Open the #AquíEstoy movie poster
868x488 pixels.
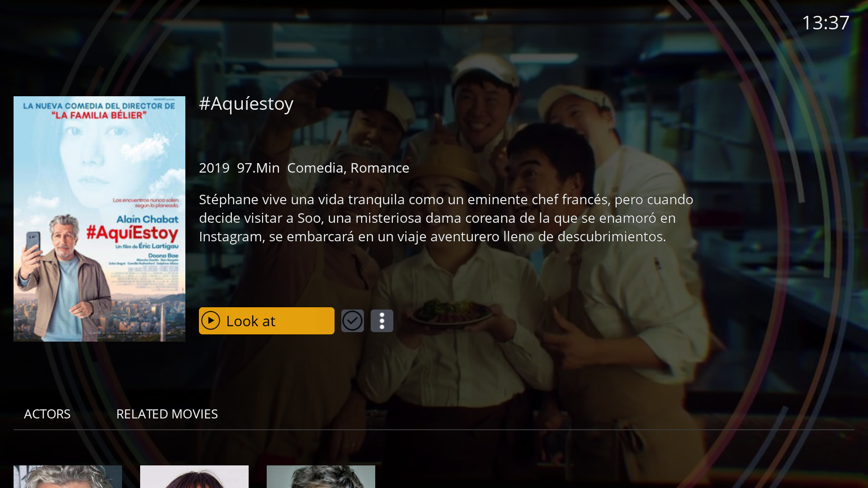(99, 219)
